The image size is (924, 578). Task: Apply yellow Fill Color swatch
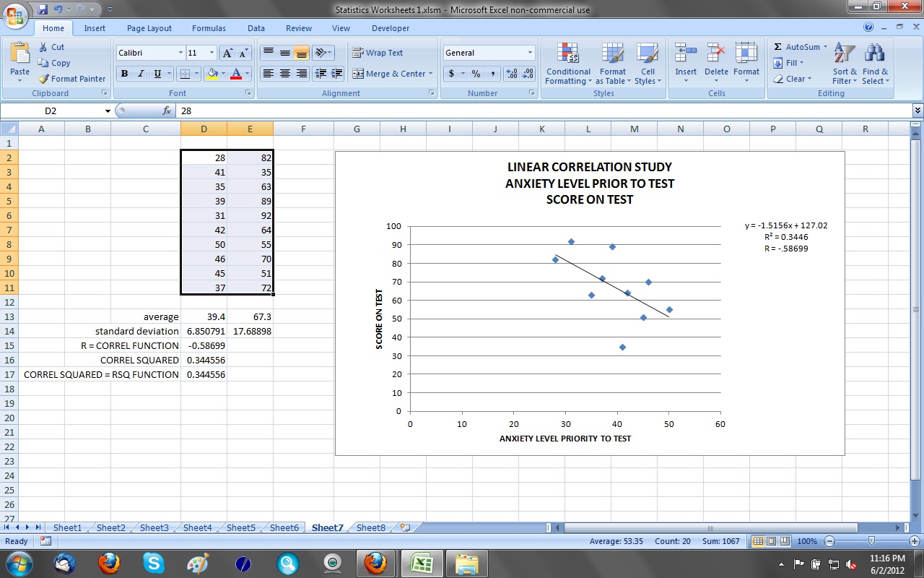click(212, 74)
